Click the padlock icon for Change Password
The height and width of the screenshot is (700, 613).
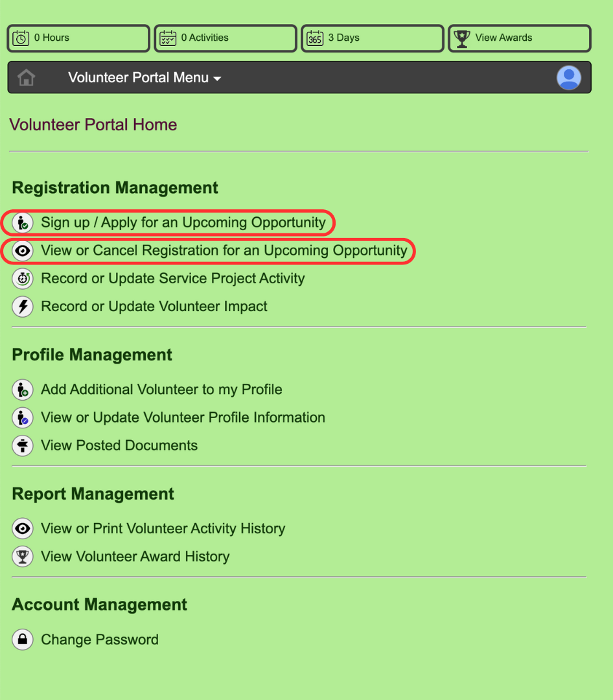point(22,640)
